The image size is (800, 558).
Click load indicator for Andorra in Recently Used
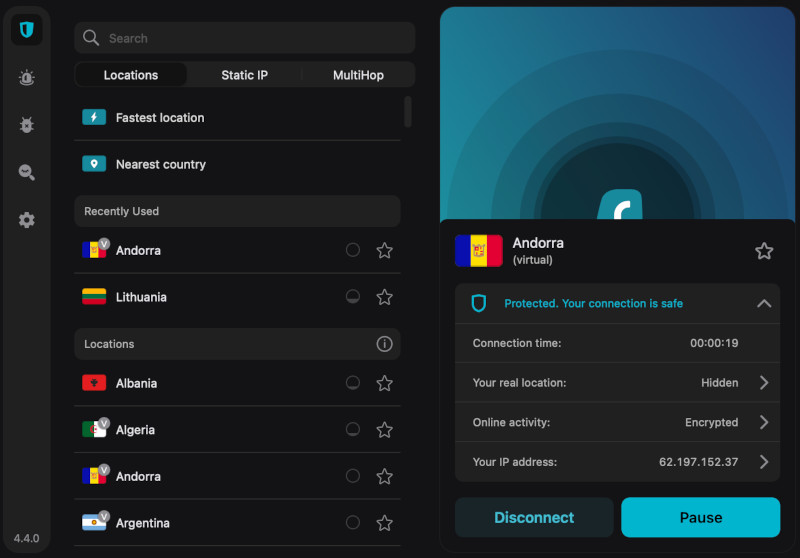click(x=353, y=250)
